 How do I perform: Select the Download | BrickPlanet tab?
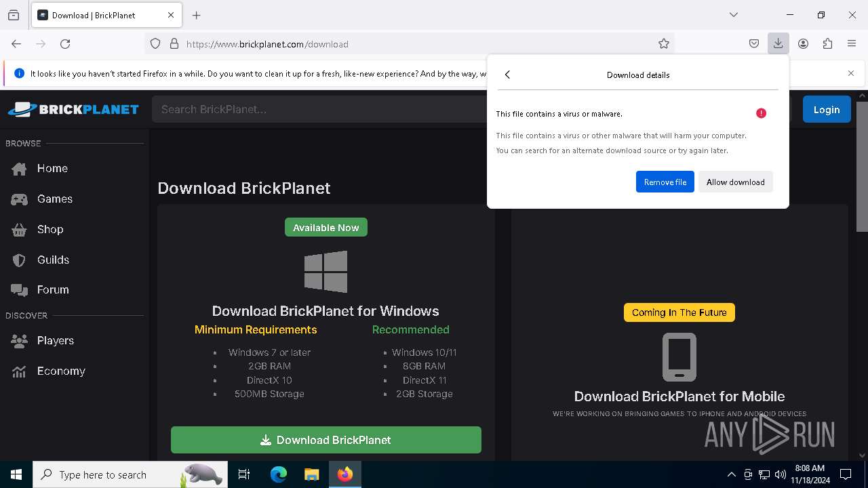coord(106,15)
